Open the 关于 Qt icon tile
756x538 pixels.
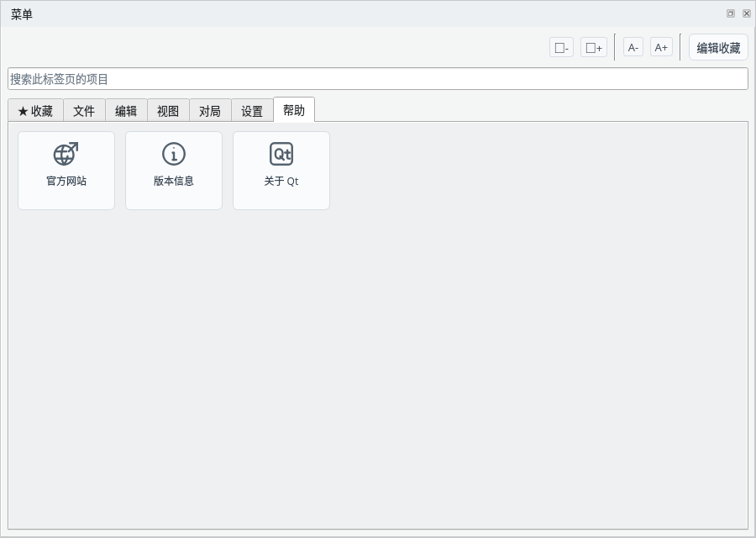pyautogui.click(x=281, y=171)
